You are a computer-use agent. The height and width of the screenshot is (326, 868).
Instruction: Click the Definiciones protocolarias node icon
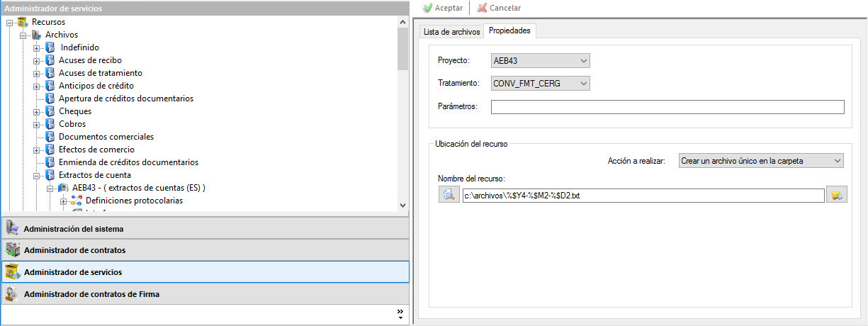click(x=77, y=201)
